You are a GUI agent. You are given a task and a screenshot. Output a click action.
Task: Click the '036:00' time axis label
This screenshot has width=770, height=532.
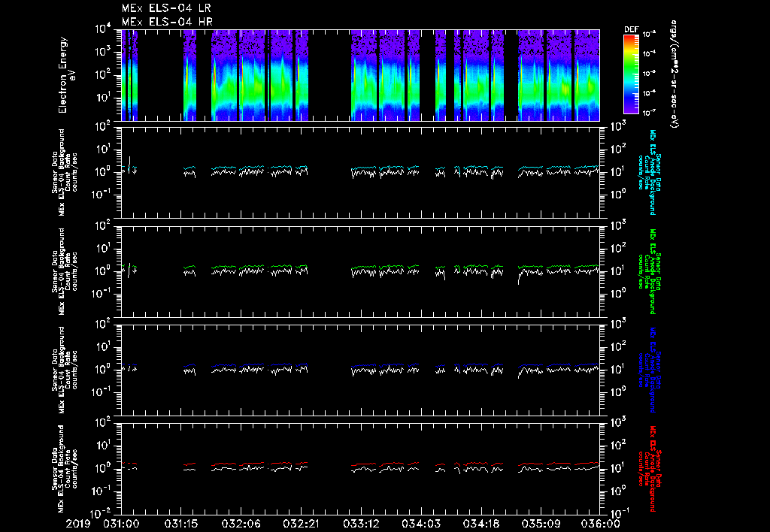click(x=601, y=524)
